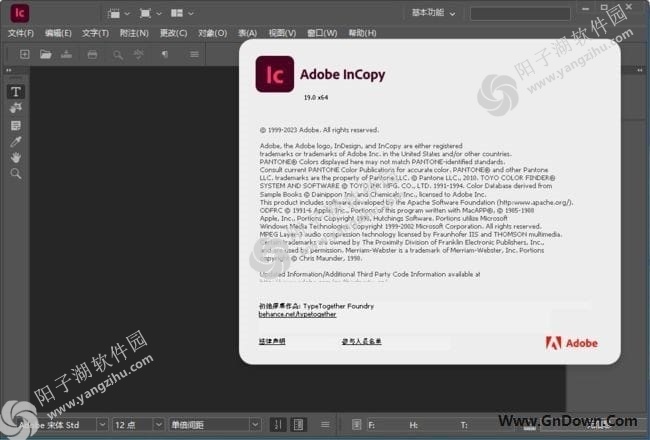This screenshot has width=650, height=440.
Task: Click copyfit info icon near F:
Action: point(356,425)
